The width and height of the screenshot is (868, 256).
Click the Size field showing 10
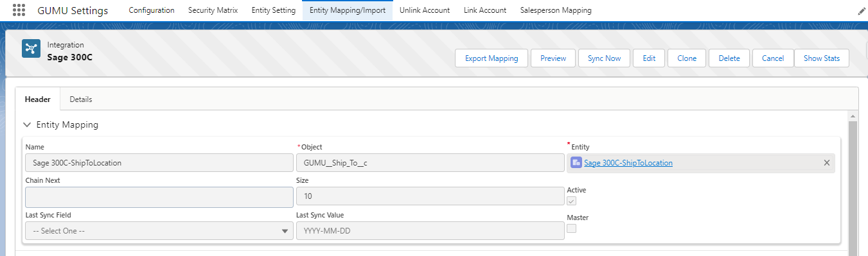pyautogui.click(x=430, y=196)
